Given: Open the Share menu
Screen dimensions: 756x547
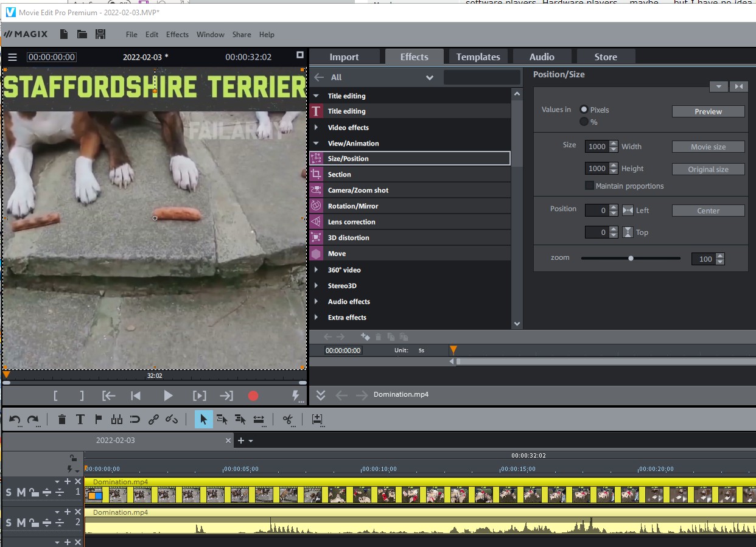Looking at the screenshot, I should (x=241, y=35).
